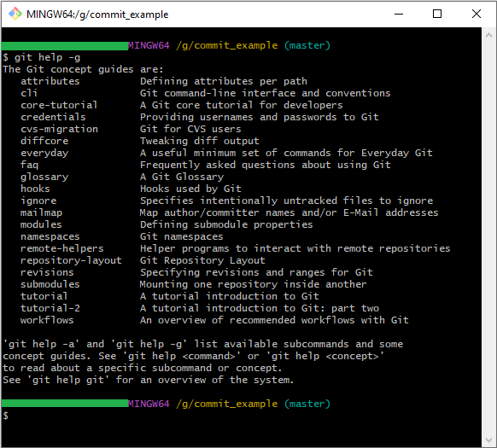Click 'Frequently asked questions about using Git'
Viewport: 497px width, 448px height.
pos(266,165)
